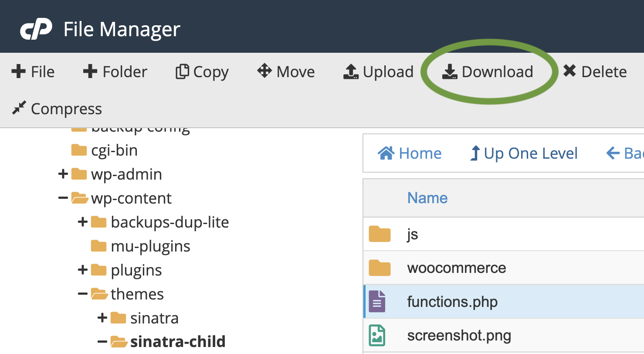Click the cgi-bin folder icon in tree
Viewport: 644px width, 354px height.
[79, 150]
